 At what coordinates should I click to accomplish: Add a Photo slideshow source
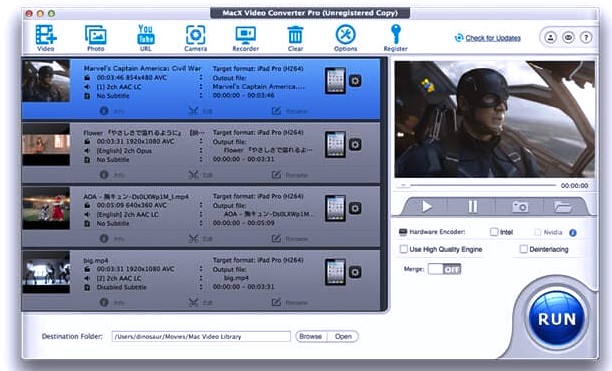(x=96, y=37)
